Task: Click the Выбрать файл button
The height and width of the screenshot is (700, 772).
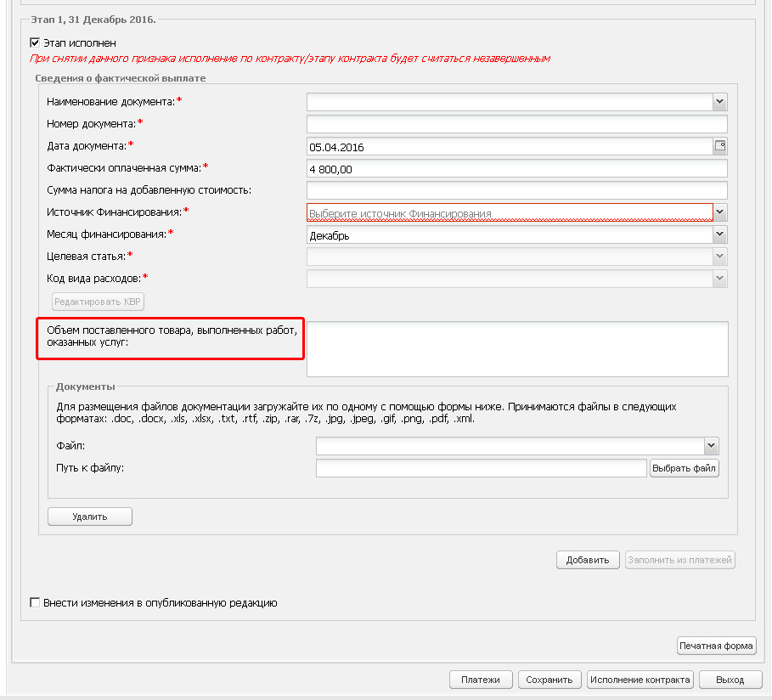Action: 685,468
